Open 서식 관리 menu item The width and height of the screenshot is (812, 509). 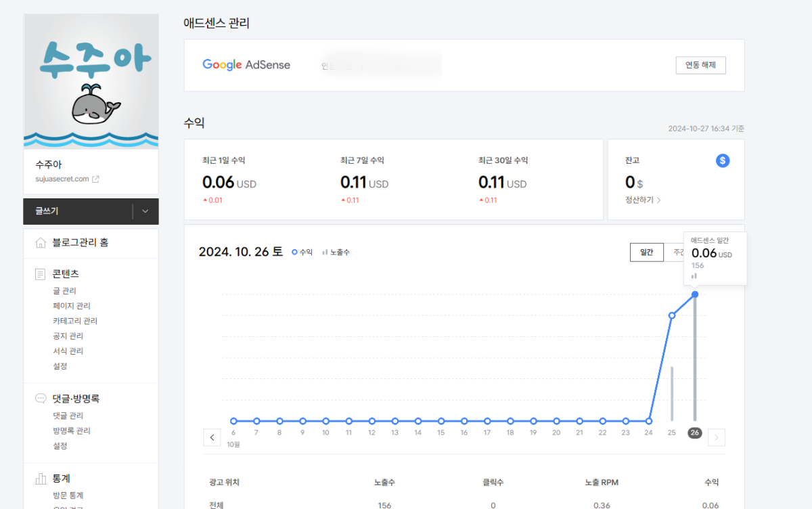[68, 351]
